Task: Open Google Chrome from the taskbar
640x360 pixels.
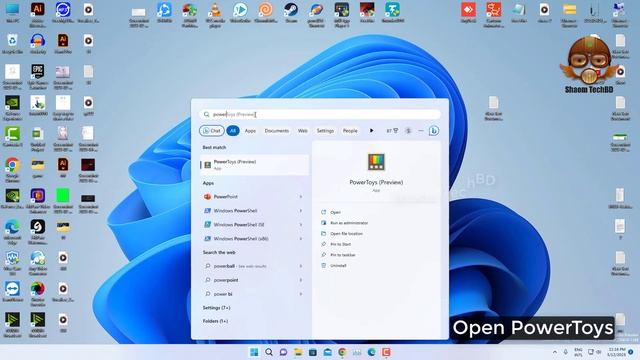Action: pos(342,352)
